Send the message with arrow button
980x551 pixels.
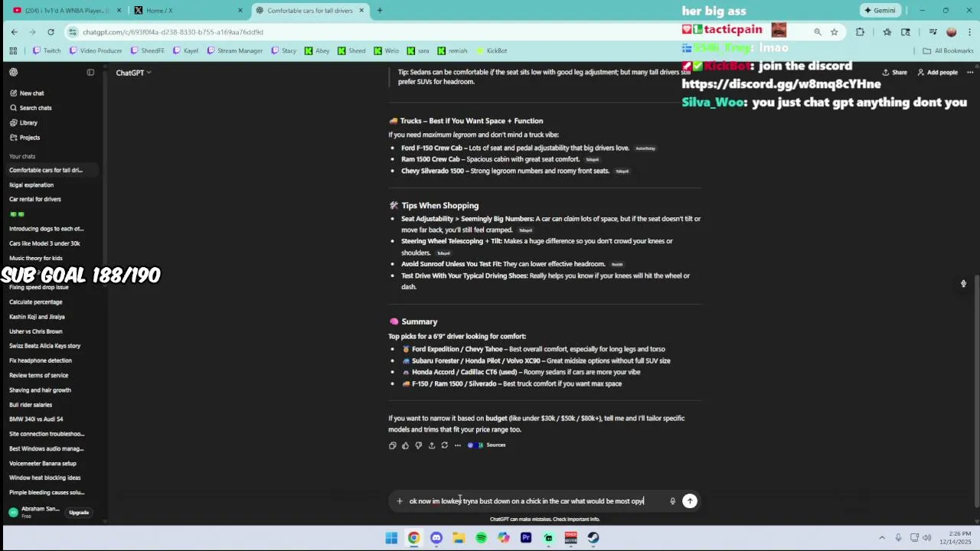pos(690,501)
